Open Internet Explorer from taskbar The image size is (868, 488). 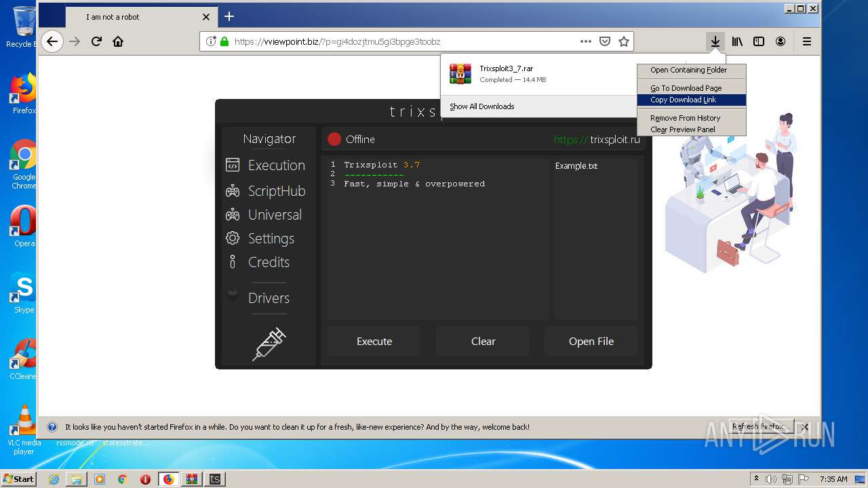[x=54, y=479]
